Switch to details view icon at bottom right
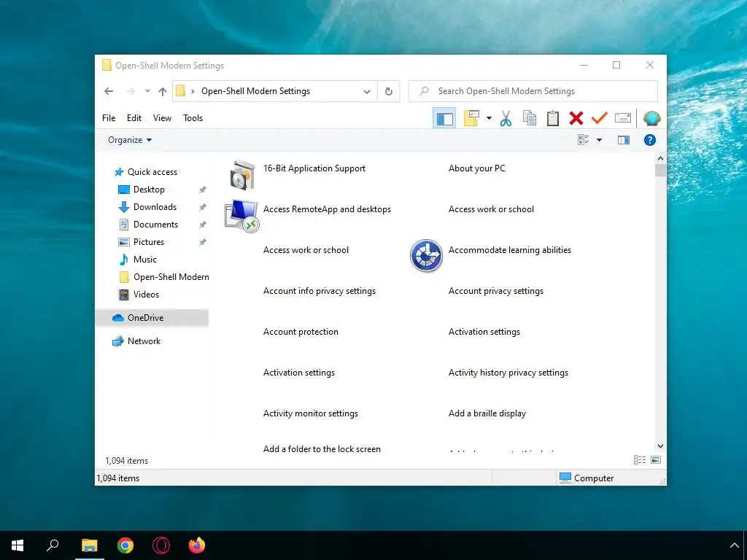Screen dimensions: 747x560 (639, 459)
